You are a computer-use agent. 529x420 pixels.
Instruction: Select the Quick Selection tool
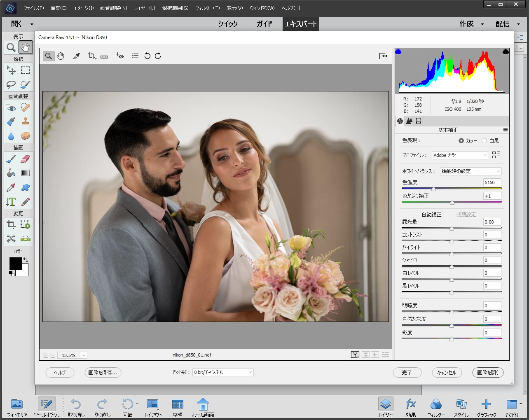(26, 84)
